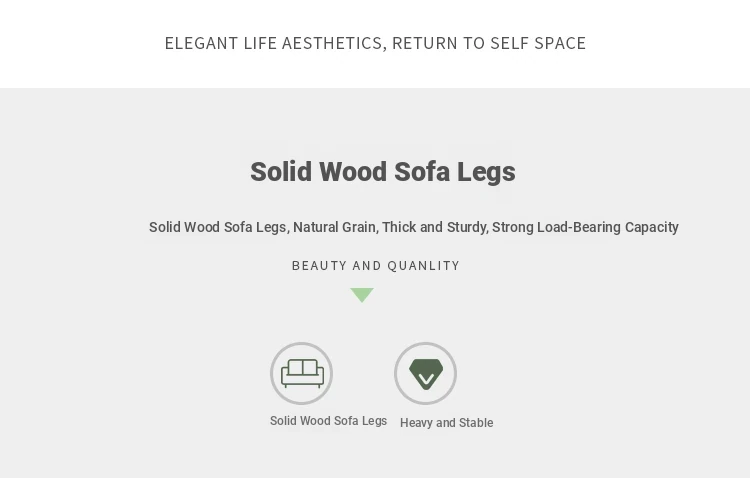The image size is (750, 478).
Task: Click the word 'Heavy' under the diamond icon
Action: pos(417,423)
